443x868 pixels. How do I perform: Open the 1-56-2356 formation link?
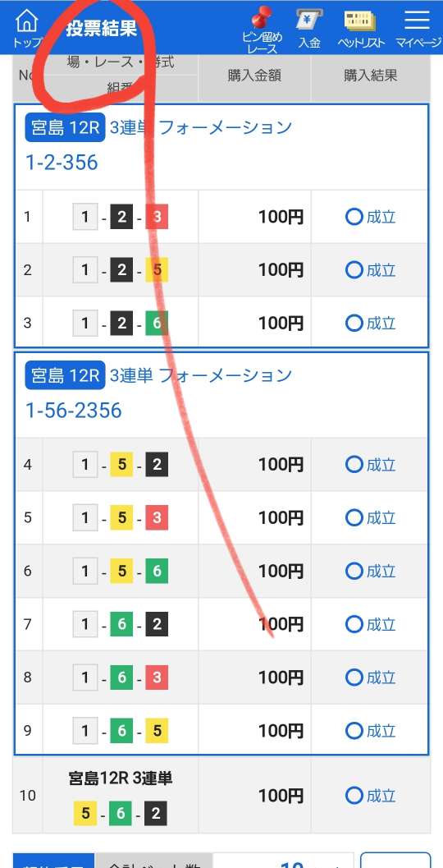74,411
